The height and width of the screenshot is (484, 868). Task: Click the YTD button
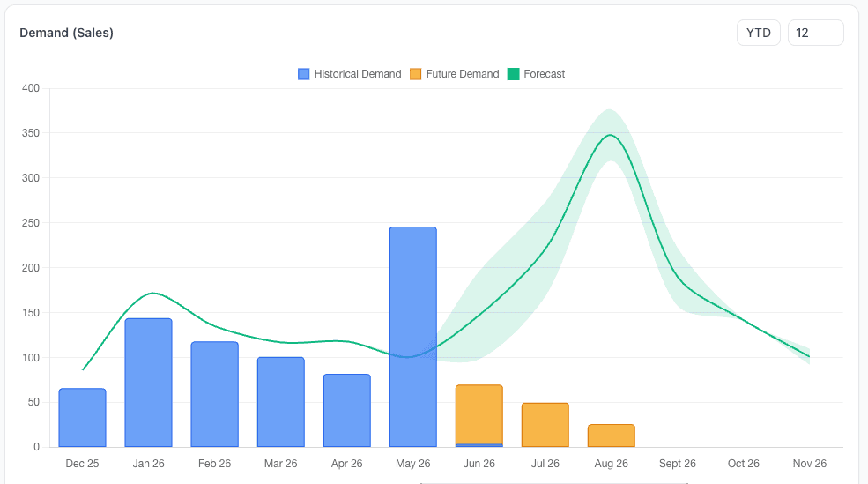[759, 33]
